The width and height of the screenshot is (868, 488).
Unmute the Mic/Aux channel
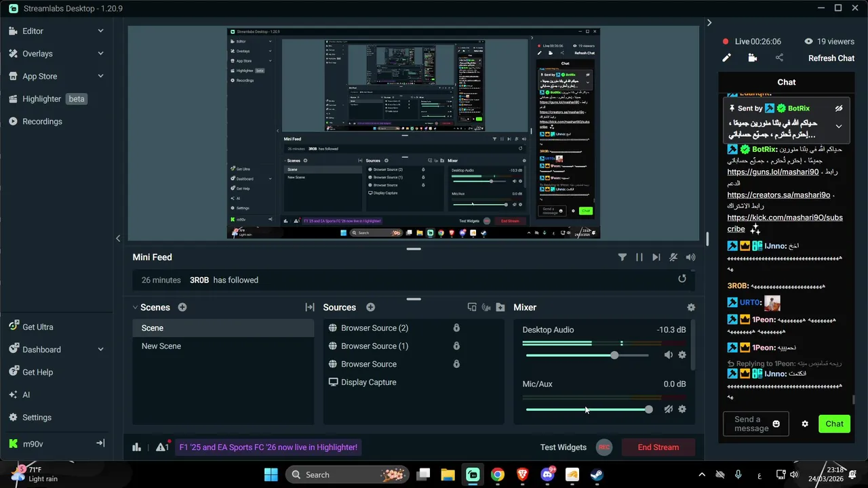[x=669, y=409]
